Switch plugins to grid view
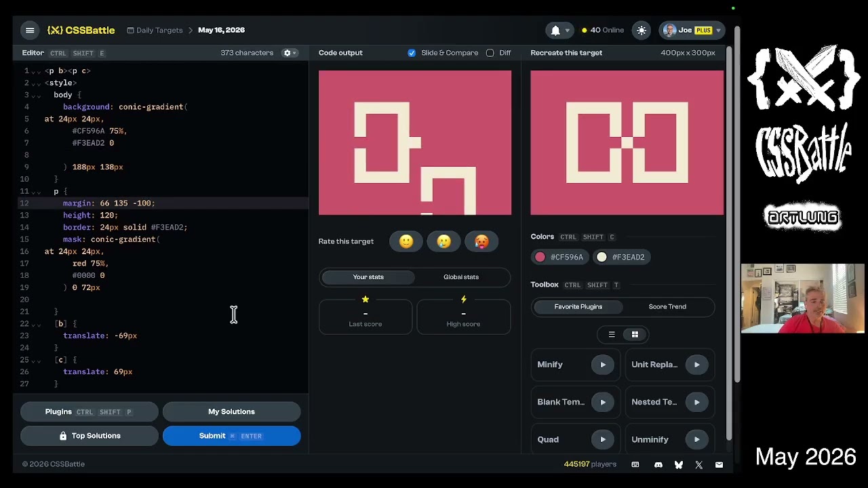868x488 pixels. (x=635, y=334)
